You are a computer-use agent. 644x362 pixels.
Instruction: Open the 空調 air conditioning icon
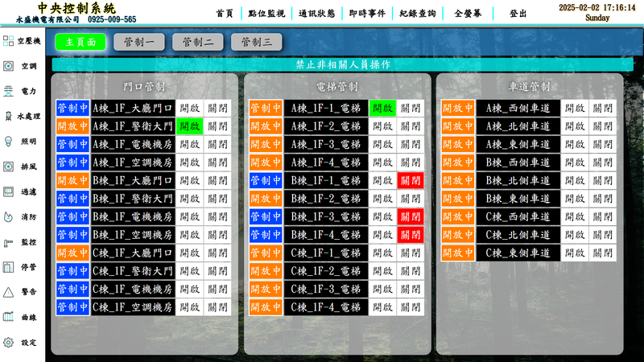coord(8,66)
